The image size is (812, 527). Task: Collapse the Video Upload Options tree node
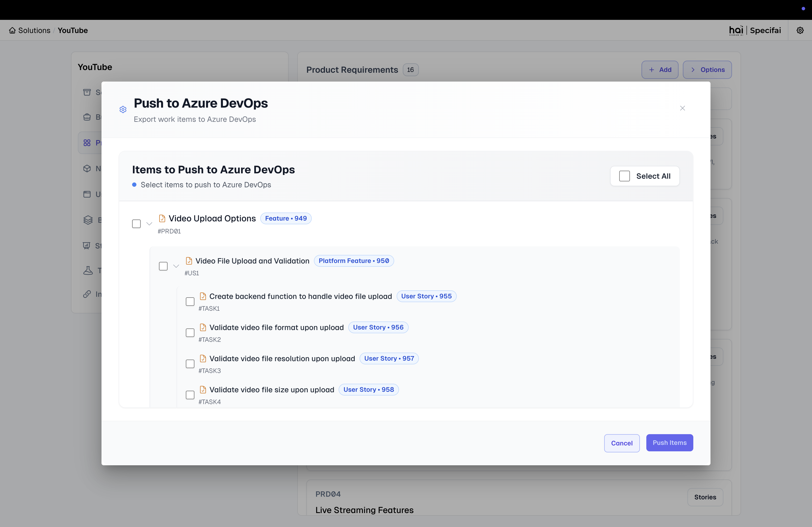[149, 224]
